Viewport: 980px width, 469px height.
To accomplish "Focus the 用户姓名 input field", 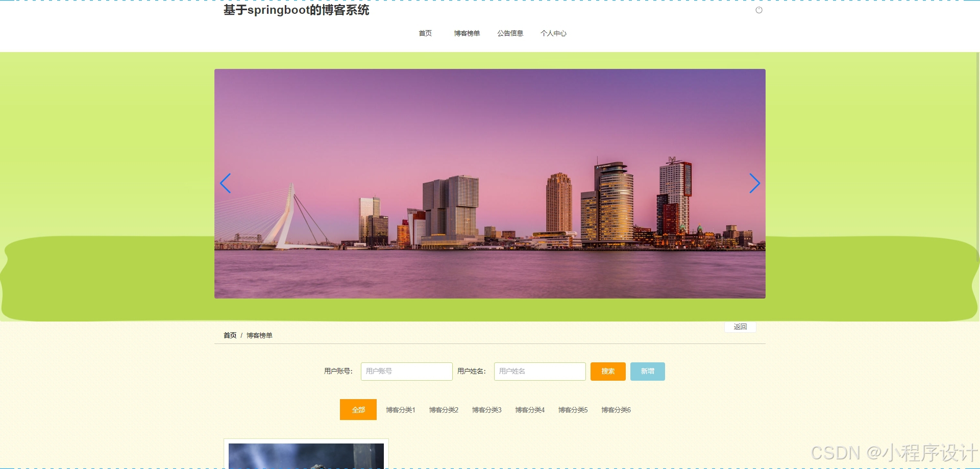I will (540, 372).
